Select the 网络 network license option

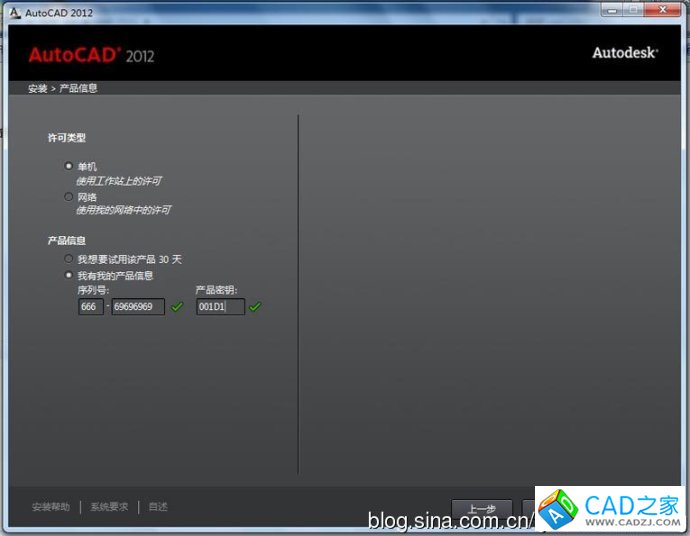point(69,197)
